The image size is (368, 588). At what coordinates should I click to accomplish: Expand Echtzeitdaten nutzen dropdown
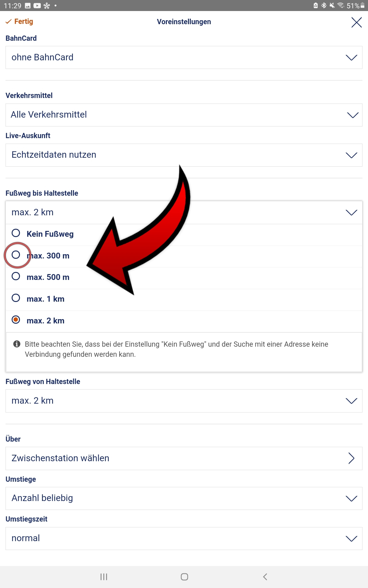(184, 155)
